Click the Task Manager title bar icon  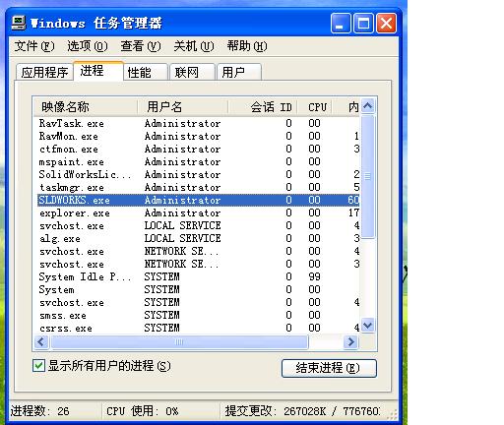[x=19, y=23]
